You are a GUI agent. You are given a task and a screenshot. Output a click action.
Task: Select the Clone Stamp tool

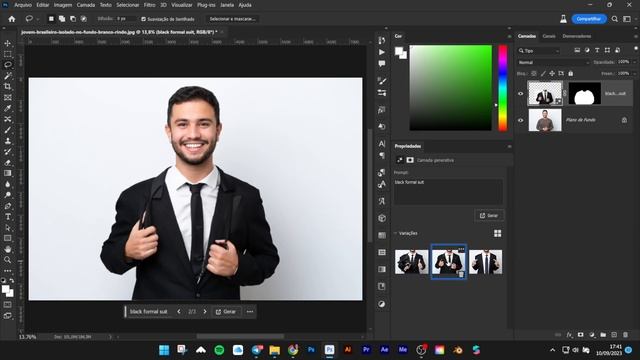click(x=8, y=141)
